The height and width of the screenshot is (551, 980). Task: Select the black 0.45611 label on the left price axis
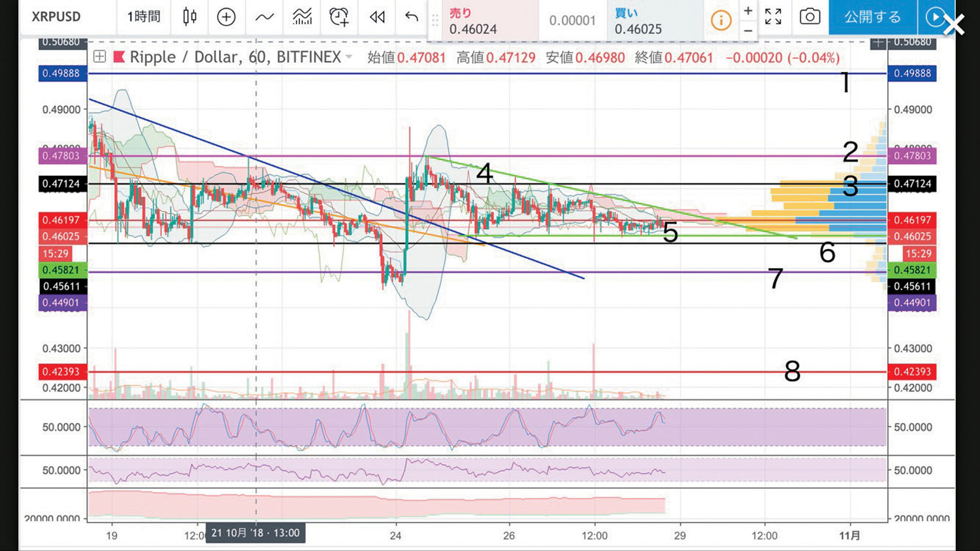pos(62,286)
